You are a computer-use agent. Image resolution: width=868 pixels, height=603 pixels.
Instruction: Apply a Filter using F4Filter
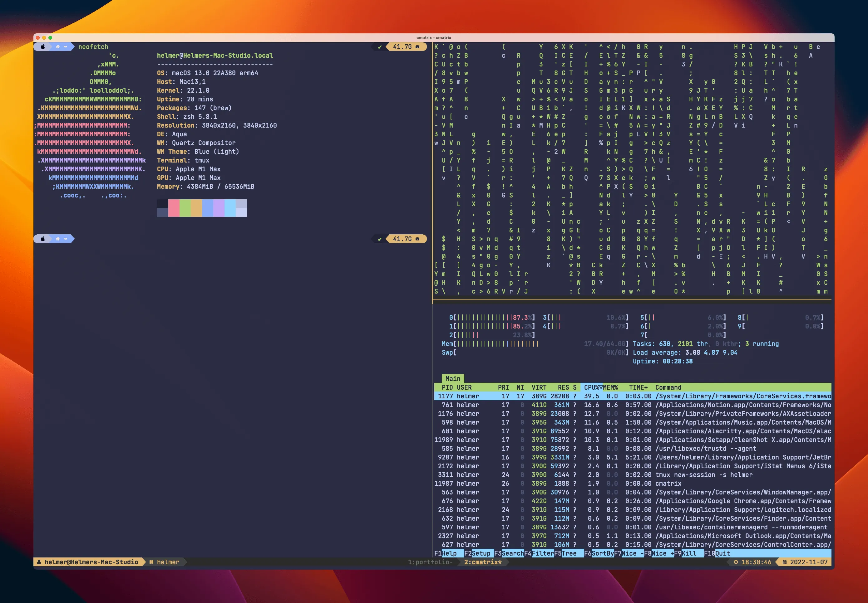tap(540, 553)
